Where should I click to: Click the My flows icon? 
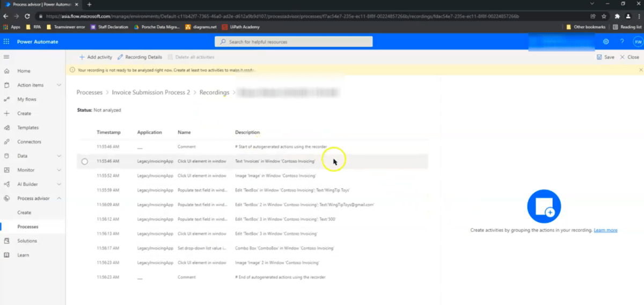point(6,99)
